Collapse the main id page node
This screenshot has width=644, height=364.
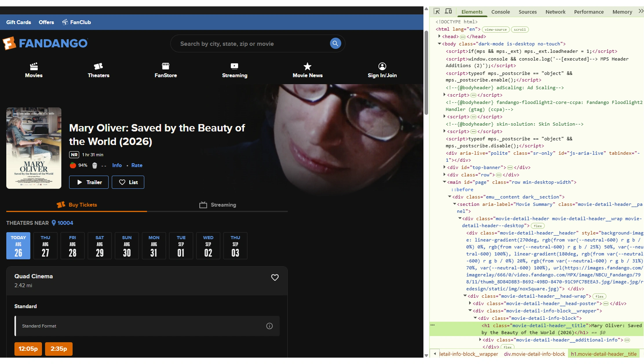point(444,182)
